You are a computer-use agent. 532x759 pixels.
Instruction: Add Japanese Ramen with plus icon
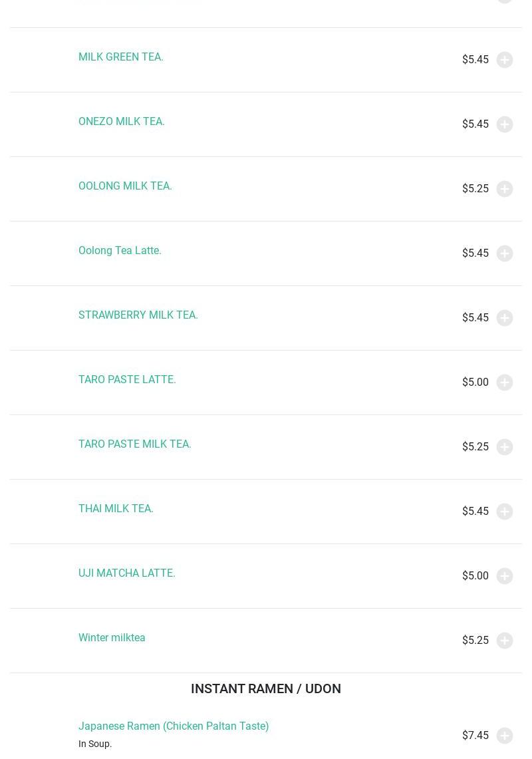click(x=505, y=736)
